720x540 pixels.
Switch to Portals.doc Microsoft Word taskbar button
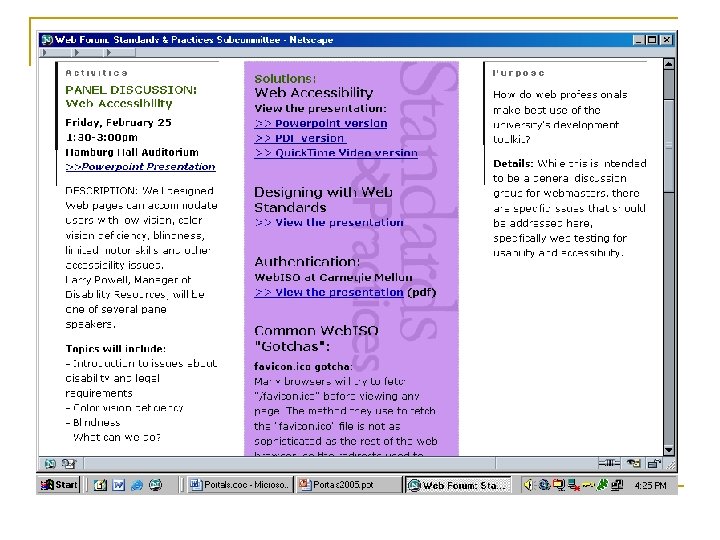pyautogui.click(x=239, y=485)
